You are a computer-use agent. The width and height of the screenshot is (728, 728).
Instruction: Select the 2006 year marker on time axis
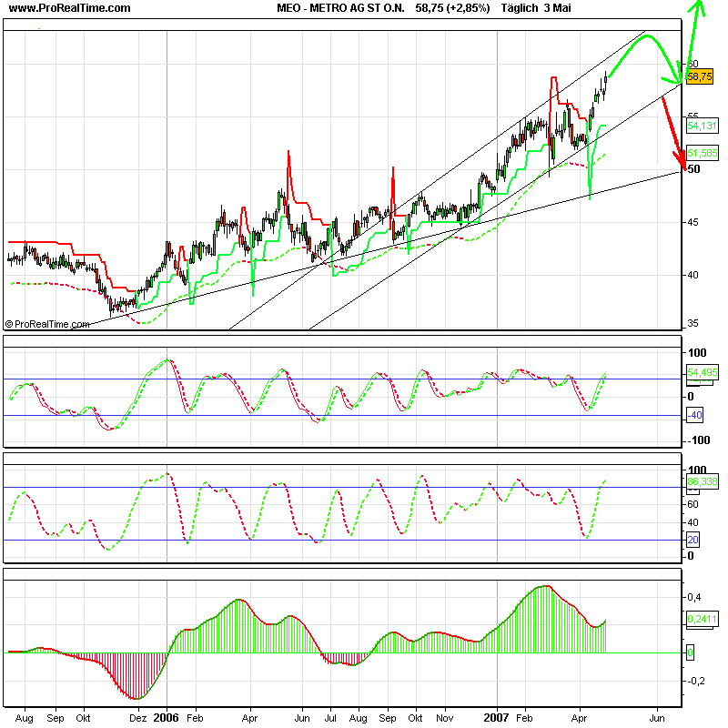[x=167, y=717]
